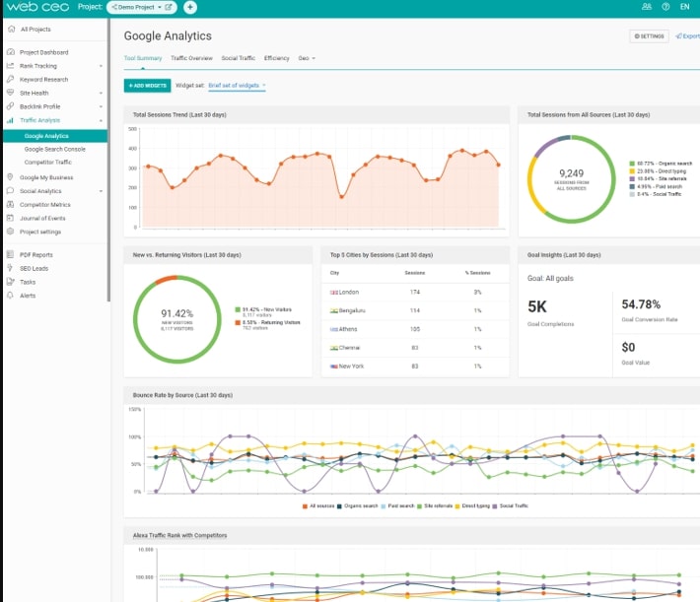Screen dimensions: 700x602
Task: Click the SEO Leads icon
Action: (11, 268)
